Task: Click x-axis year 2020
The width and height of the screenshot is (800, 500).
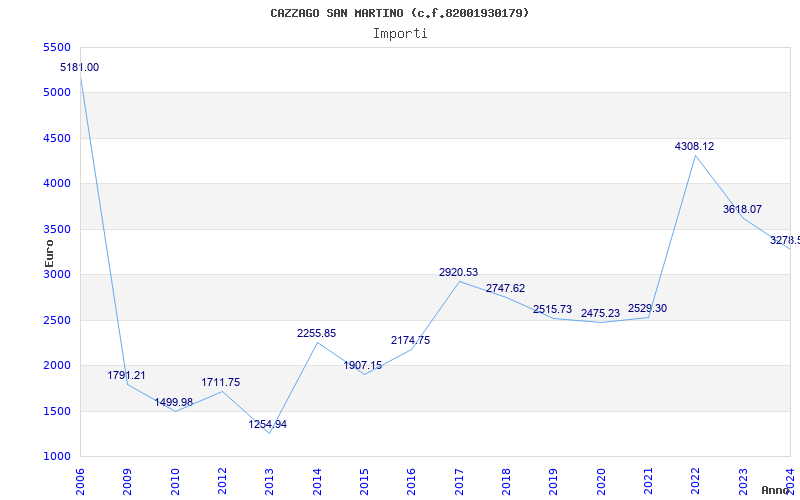Action: [x=601, y=482]
